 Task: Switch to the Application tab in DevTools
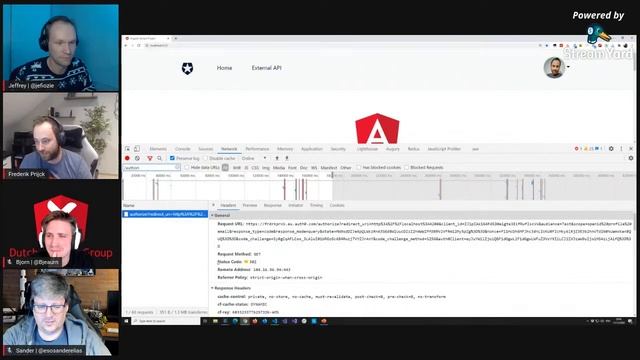click(x=312, y=149)
